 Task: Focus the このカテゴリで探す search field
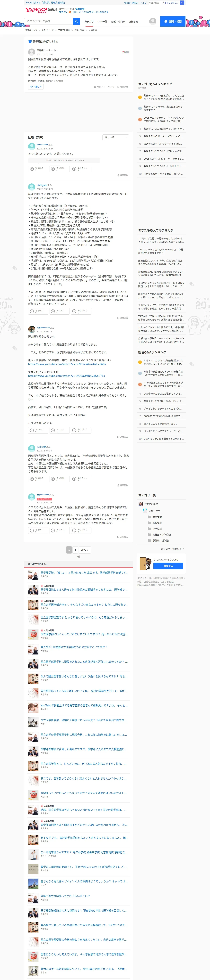(49, 21)
